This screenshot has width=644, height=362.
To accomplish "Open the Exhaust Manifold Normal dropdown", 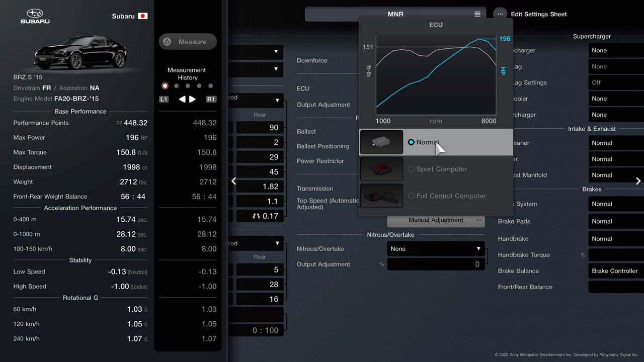I will [616, 175].
